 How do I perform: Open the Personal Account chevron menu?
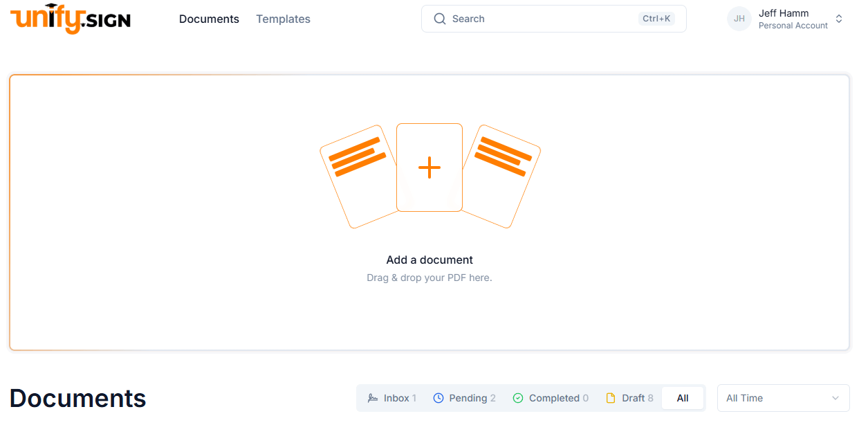coord(839,19)
